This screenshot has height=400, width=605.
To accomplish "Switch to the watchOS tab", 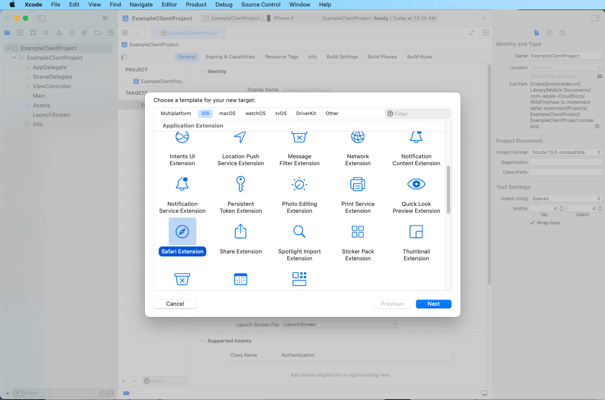I will pyautogui.click(x=255, y=113).
